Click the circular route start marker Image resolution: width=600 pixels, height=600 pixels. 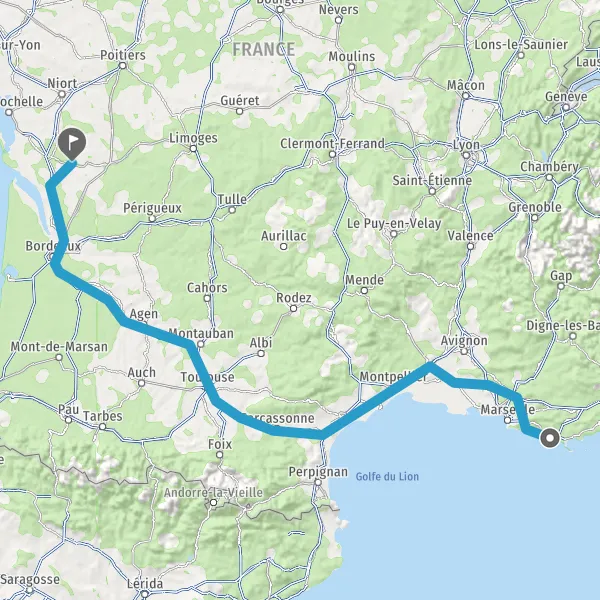coord(550,438)
